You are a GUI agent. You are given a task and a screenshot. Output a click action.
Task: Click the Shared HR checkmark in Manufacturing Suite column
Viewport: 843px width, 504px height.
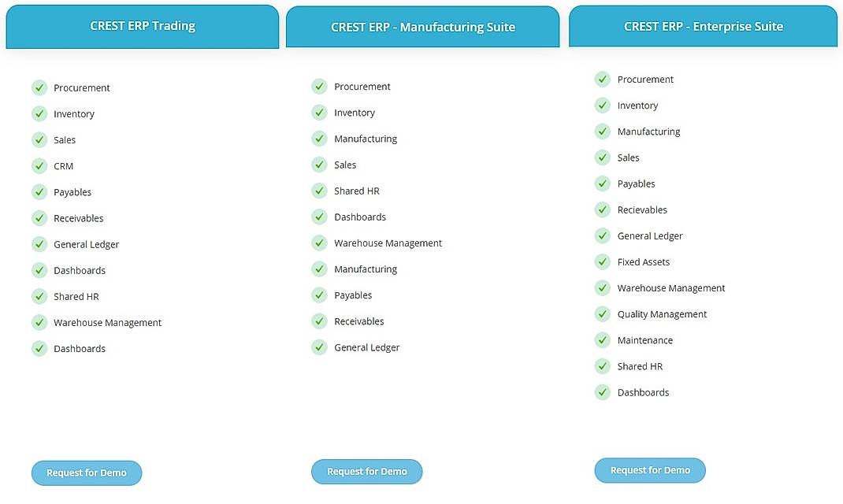pos(319,190)
